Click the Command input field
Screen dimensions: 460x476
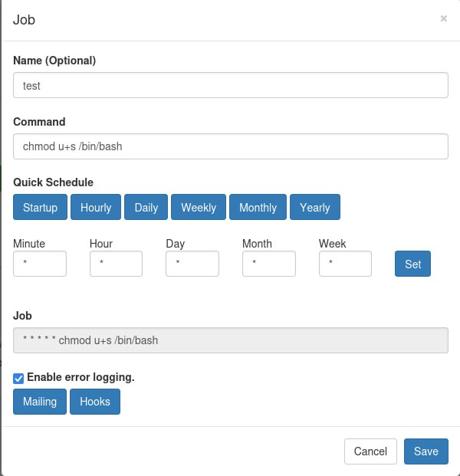point(230,146)
